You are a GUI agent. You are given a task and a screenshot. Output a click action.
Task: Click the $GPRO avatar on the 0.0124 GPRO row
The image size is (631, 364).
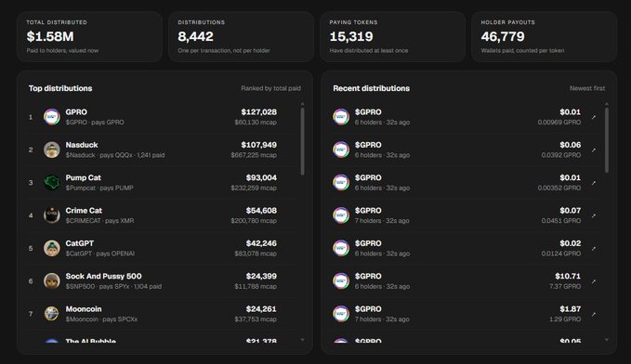(x=341, y=249)
